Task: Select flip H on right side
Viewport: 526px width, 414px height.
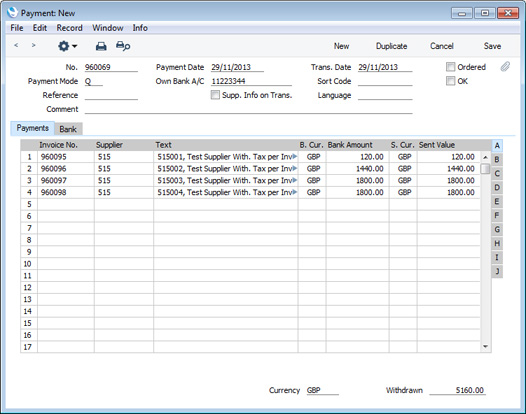Action: 497,243
